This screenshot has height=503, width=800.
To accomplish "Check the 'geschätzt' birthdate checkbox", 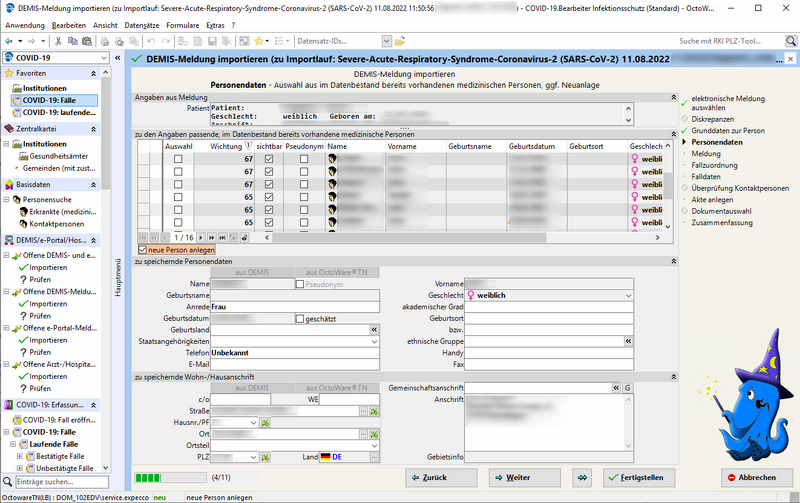I will (299, 318).
